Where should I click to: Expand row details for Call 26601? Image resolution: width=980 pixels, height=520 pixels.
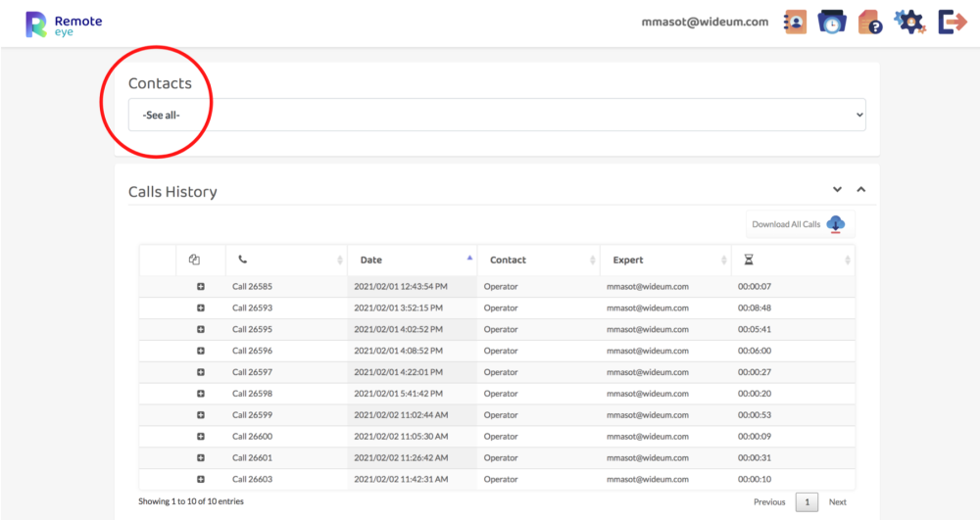click(201, 457)
